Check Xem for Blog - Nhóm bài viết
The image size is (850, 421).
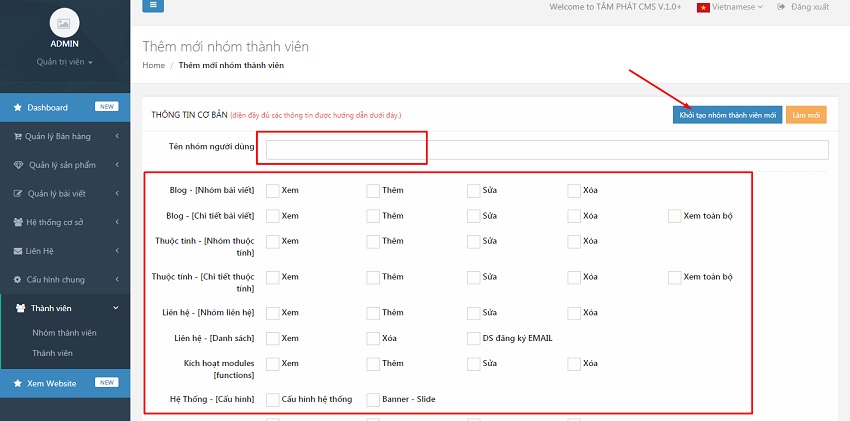pos(273,190)
